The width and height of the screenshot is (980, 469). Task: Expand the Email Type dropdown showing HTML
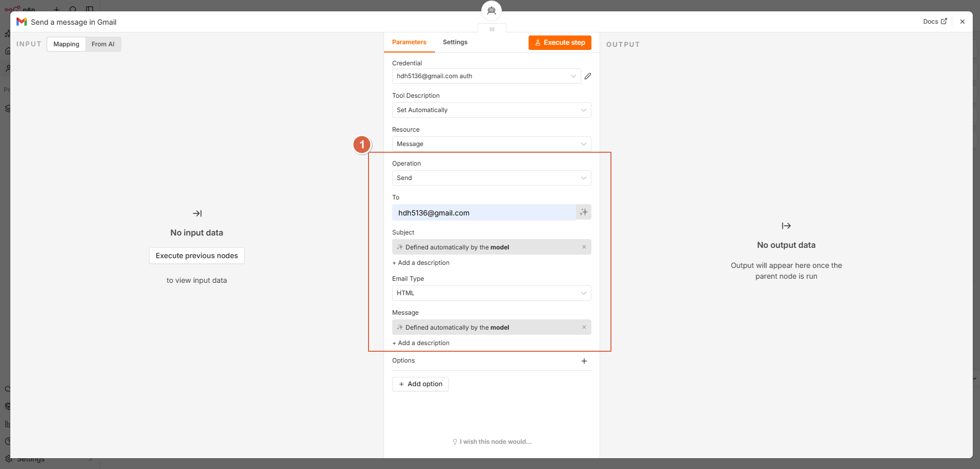coord(492,293)
